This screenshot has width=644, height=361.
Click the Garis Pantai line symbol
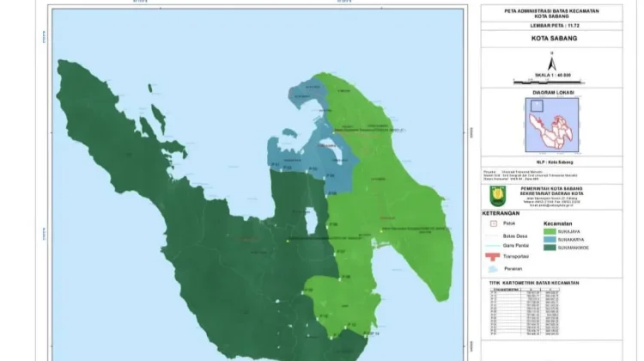pos(493,246)
